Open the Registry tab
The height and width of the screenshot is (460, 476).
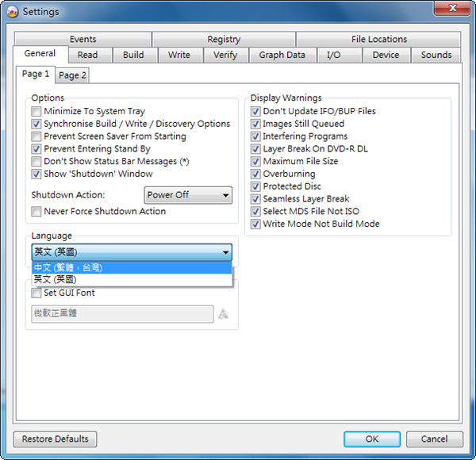[224, 39]
